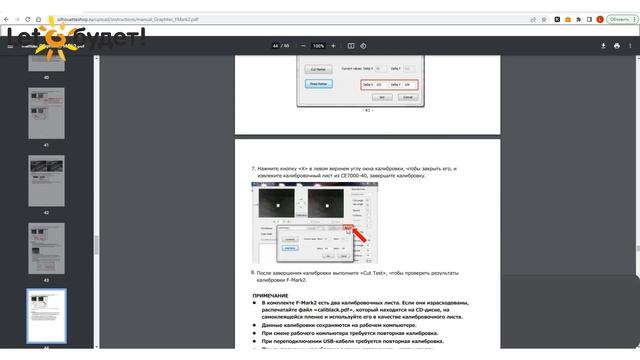The height and width of the screenshot is (360, 640).
Task: Open the Extensions puzzle menu
Action: pos(578,19)
